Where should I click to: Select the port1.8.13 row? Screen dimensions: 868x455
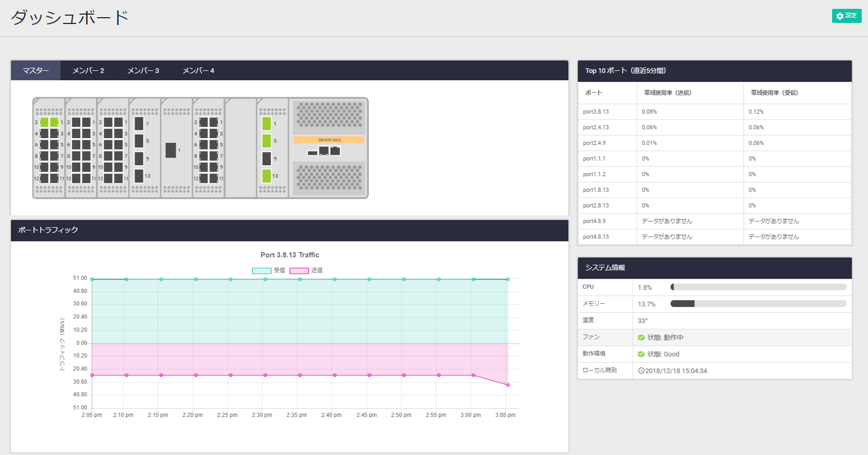coord(715,190)
